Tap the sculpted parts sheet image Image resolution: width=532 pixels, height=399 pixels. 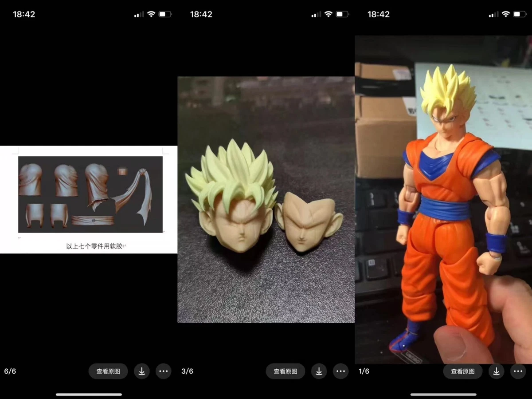pyautogui.click(x=90, y=194)
